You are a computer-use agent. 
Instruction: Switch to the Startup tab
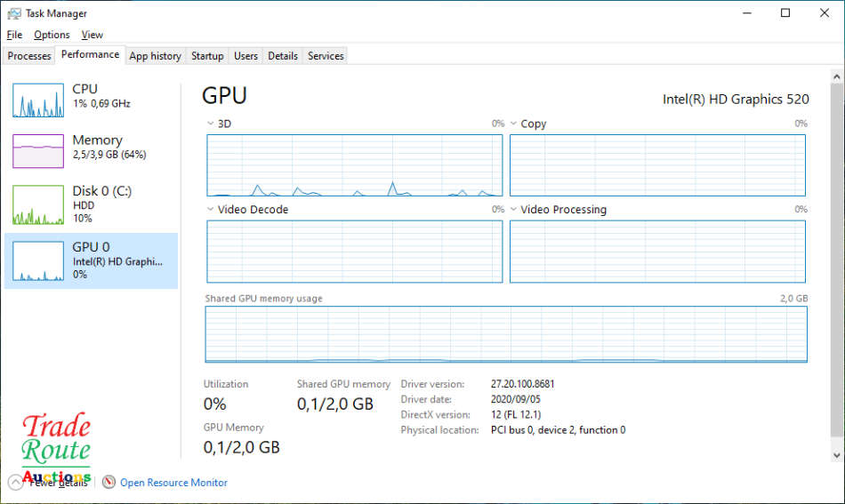[207, 56]
